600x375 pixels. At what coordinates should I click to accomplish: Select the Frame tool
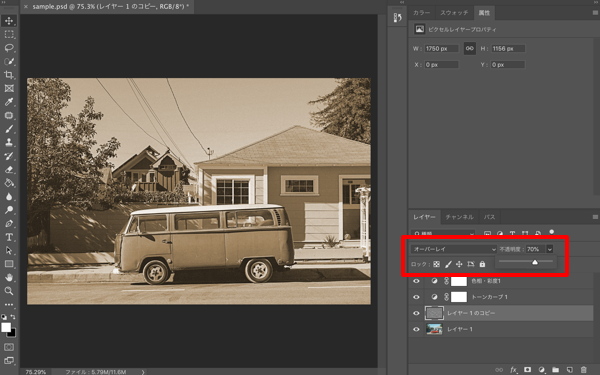[9, 88]
